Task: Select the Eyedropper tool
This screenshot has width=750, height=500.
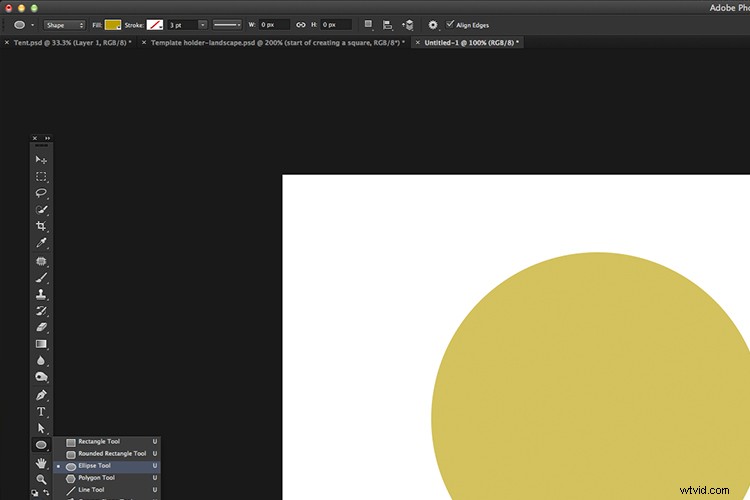Action: tap(41, 243)
